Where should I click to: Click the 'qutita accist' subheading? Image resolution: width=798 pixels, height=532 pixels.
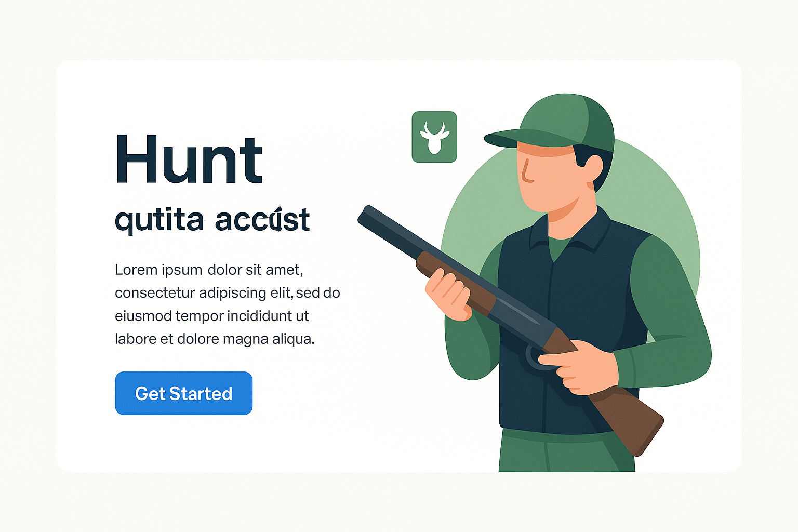pyautogui.click(x=212, y=220)
